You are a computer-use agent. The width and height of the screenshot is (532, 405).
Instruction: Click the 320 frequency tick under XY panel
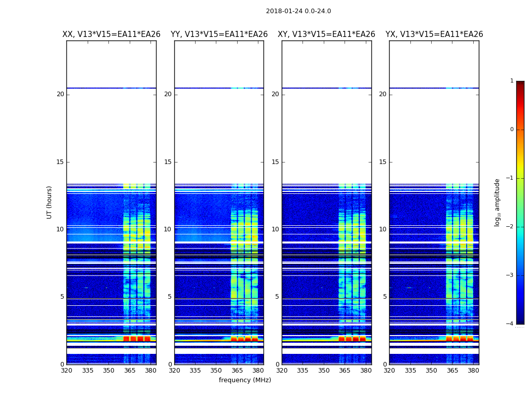click(x=282, y=370)
